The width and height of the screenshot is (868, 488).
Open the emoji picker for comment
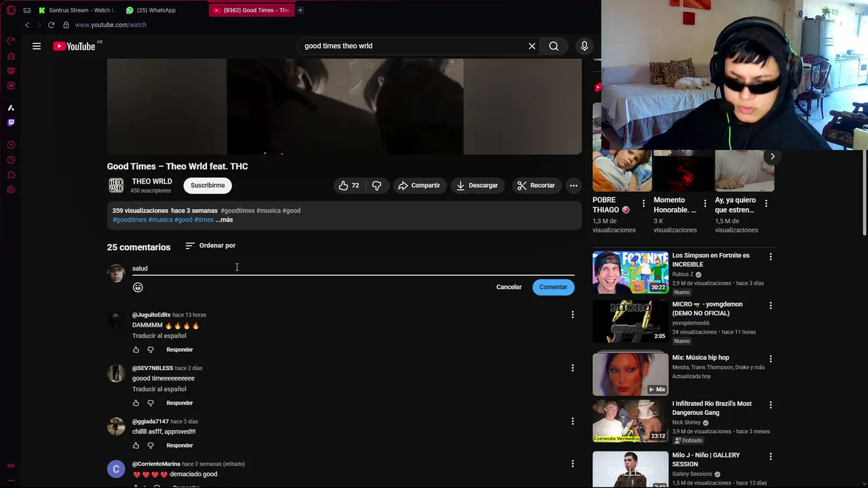[138, 287]
